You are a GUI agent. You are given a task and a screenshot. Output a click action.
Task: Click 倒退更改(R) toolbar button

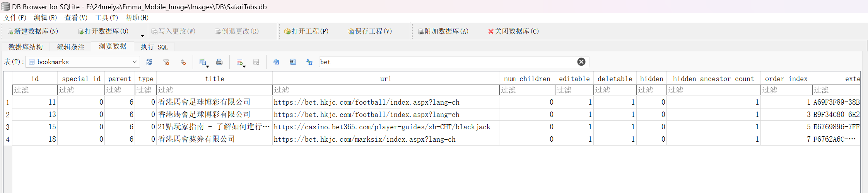click(x=237, y=31)
